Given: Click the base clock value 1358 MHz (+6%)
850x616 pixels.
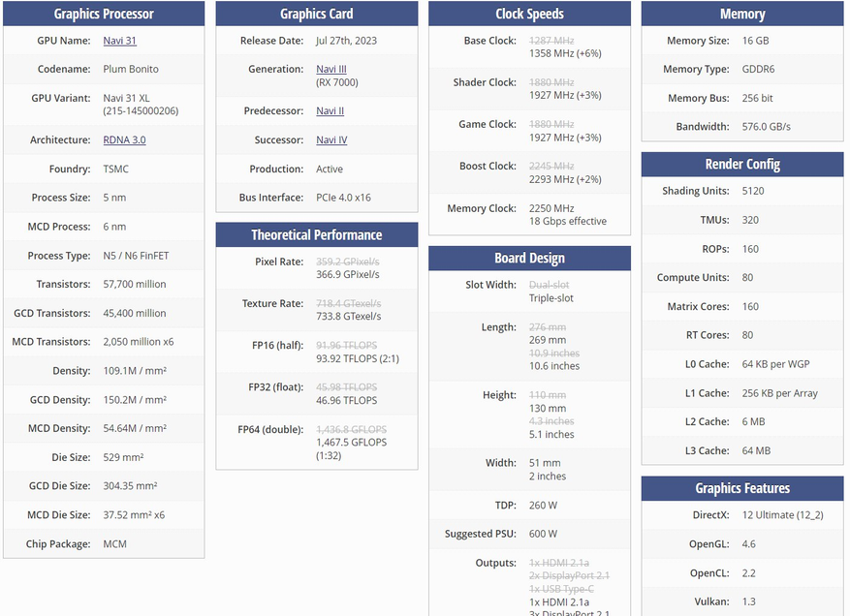Looking at the screenshot, I should point(565,53).
